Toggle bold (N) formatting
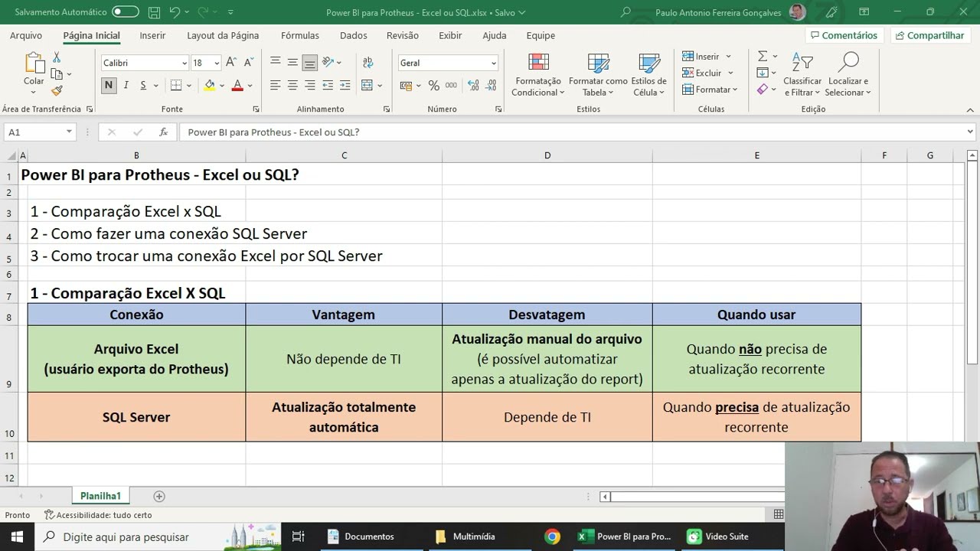The width and height of the screenshot is (980, 551). (109, 86)
